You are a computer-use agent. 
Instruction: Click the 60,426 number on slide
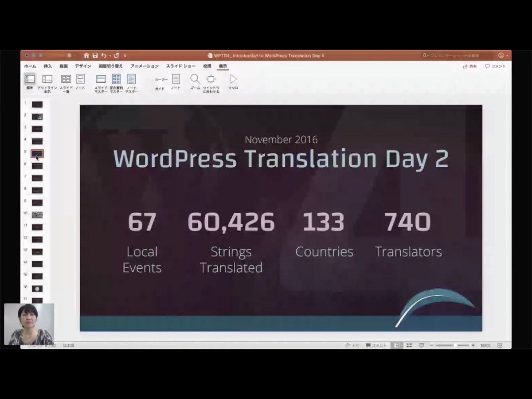tap(231, 222)
